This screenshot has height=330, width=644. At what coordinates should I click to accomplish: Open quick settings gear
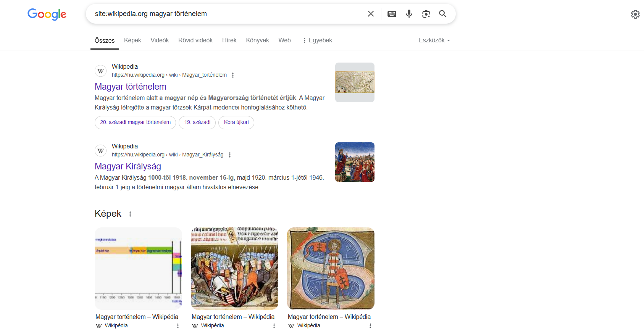(635, 14)
